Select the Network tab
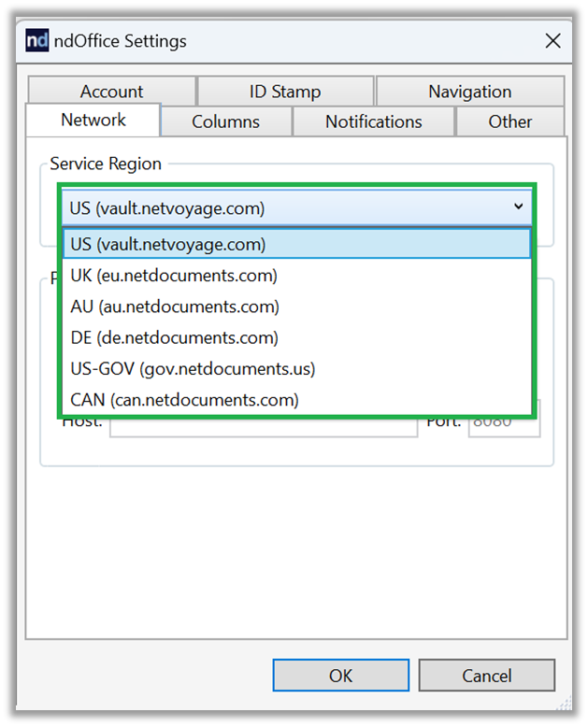This screenshot has width=588, height=727. [x=93, y=121]
